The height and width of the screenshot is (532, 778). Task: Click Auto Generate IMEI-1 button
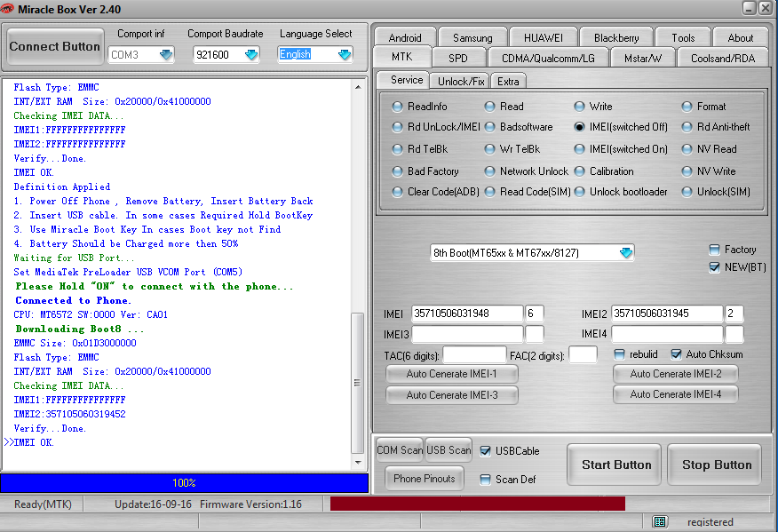tap(451, 374)
